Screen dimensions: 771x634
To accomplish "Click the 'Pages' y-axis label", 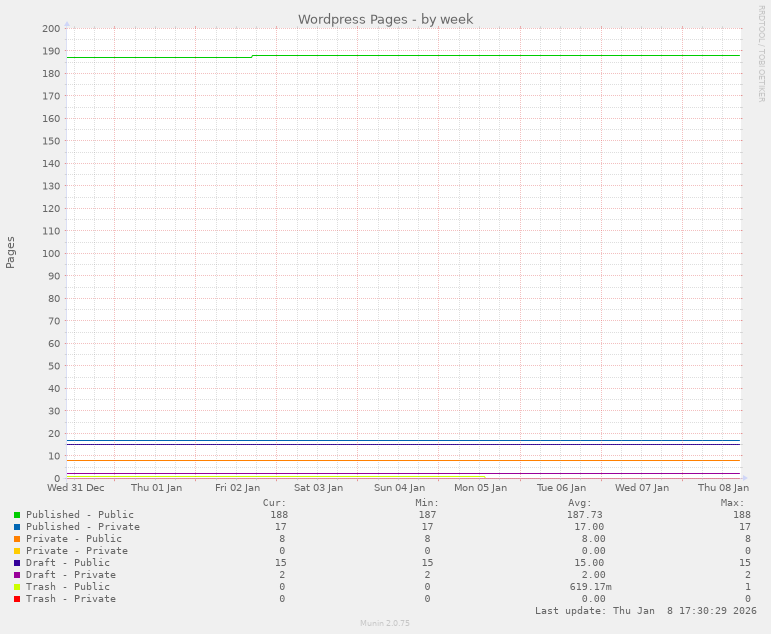I will click(10, 252).
